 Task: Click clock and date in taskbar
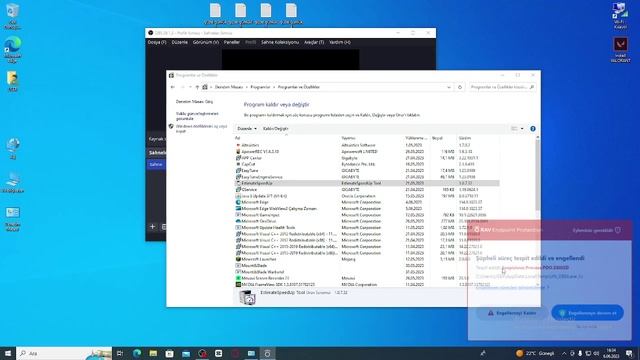click(611, 353)
